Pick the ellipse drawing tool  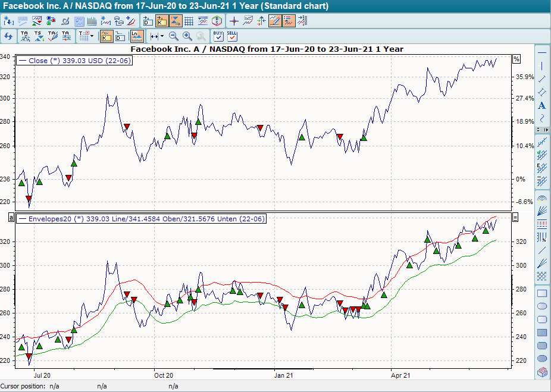(x=541, y=305)
